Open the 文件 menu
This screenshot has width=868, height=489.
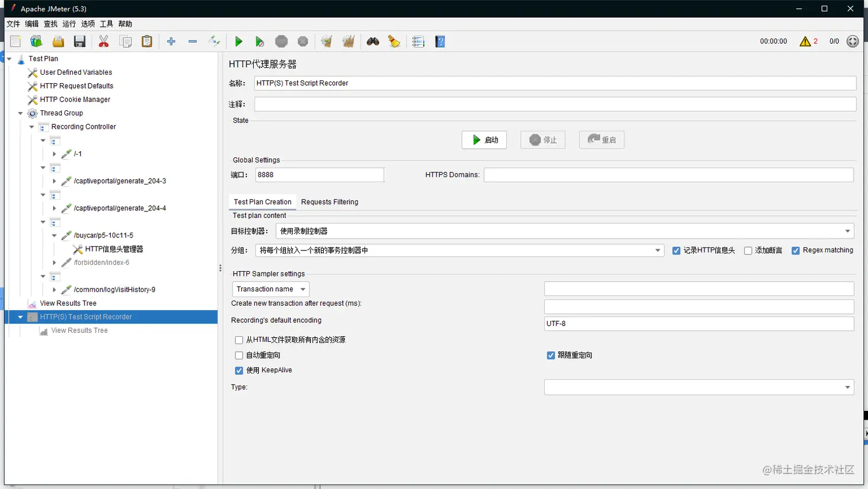pos(13,24)
